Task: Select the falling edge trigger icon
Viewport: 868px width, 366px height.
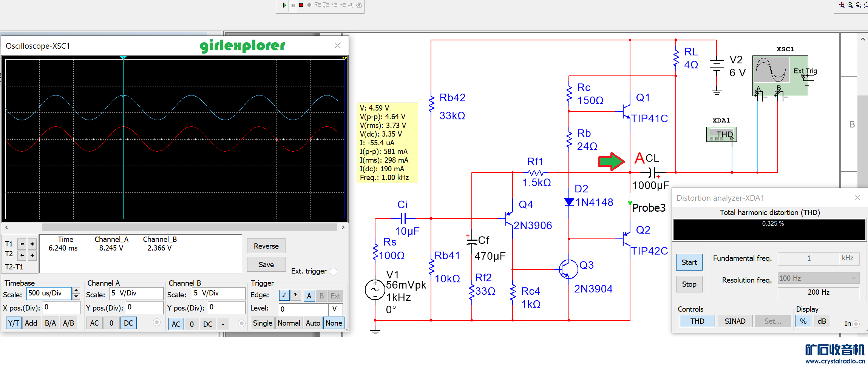Action: click(296, 296)
